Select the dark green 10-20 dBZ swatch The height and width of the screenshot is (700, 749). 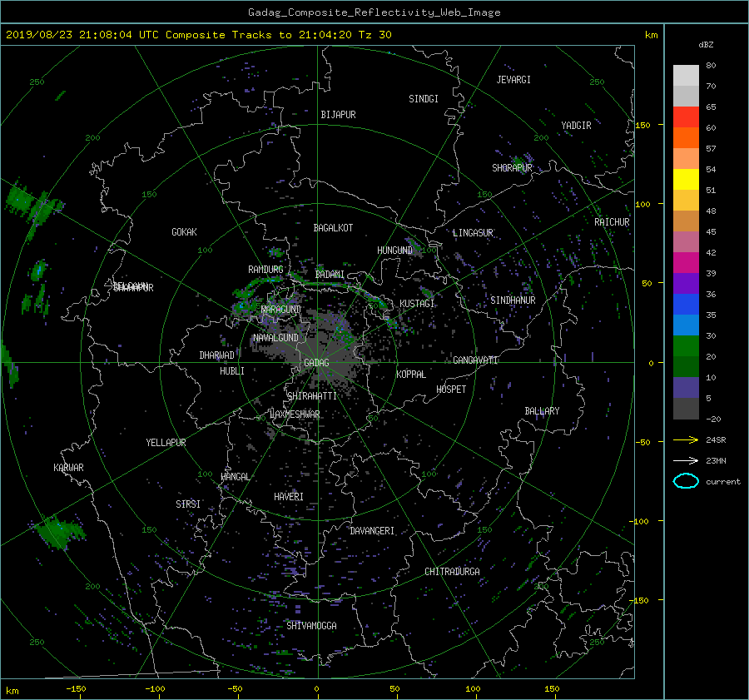click(x=686, y=366)
